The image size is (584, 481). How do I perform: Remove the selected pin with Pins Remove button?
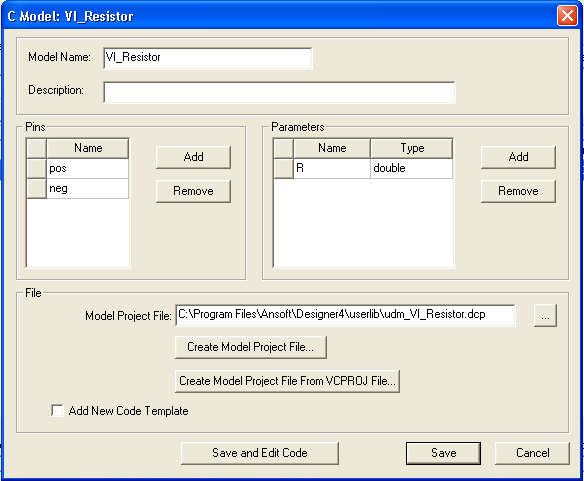[x=193, y=191]
